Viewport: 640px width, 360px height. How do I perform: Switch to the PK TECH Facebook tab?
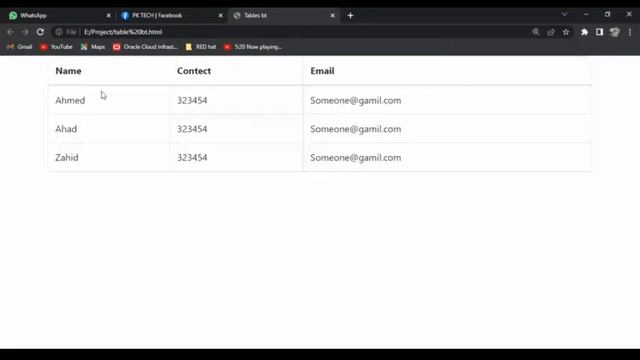171,16
